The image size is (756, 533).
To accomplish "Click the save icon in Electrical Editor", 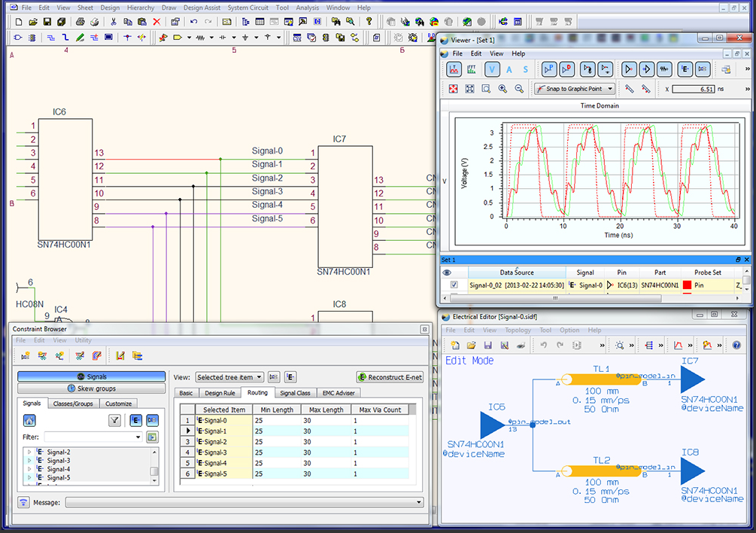I will pyautogui.click(x=488, y=346).
